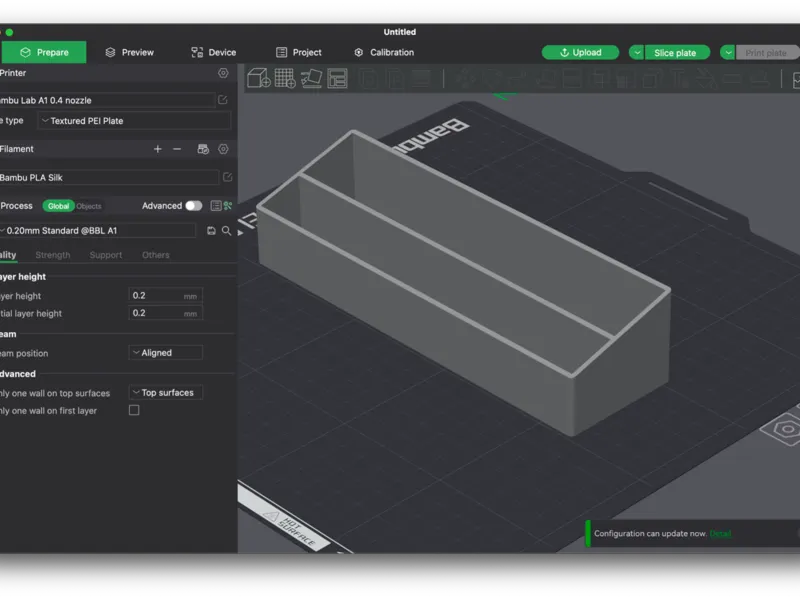This screenshot has width=800, height=600.
Task: Click the green icon beside compare presets
Action: [228, 206]
